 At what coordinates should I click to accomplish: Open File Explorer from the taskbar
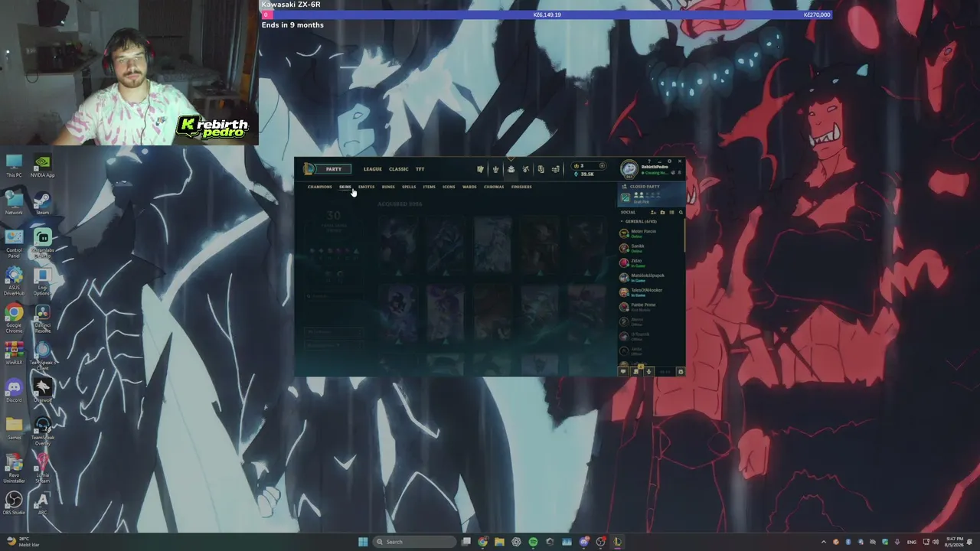[x=500, y=542]
